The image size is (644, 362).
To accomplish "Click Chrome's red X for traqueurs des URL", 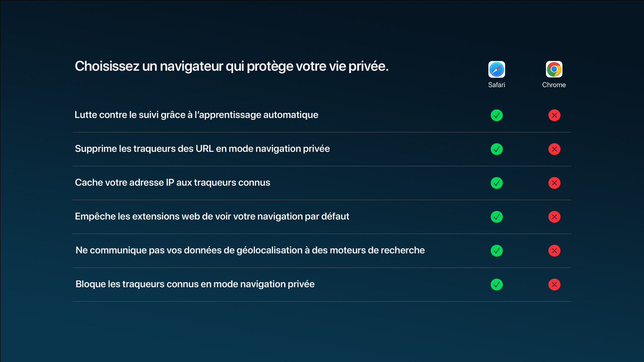I will pyautogui.click(x=554, y=149).
